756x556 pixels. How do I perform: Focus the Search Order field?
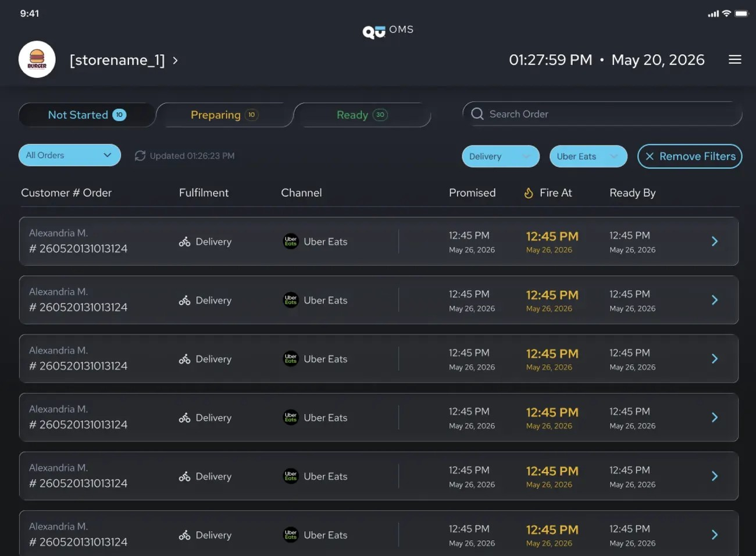(602, 114)
